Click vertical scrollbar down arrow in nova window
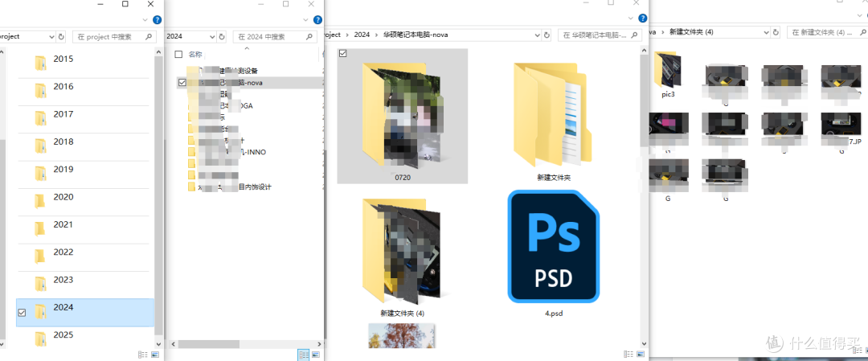The width and height of the screenshot is (868, 361). point(643,343)
